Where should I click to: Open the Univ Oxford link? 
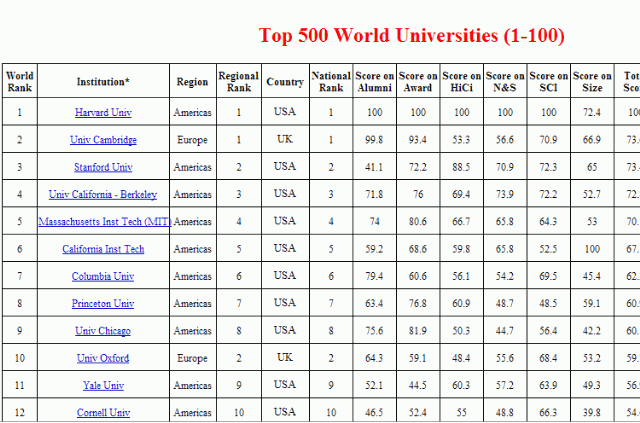103,358
